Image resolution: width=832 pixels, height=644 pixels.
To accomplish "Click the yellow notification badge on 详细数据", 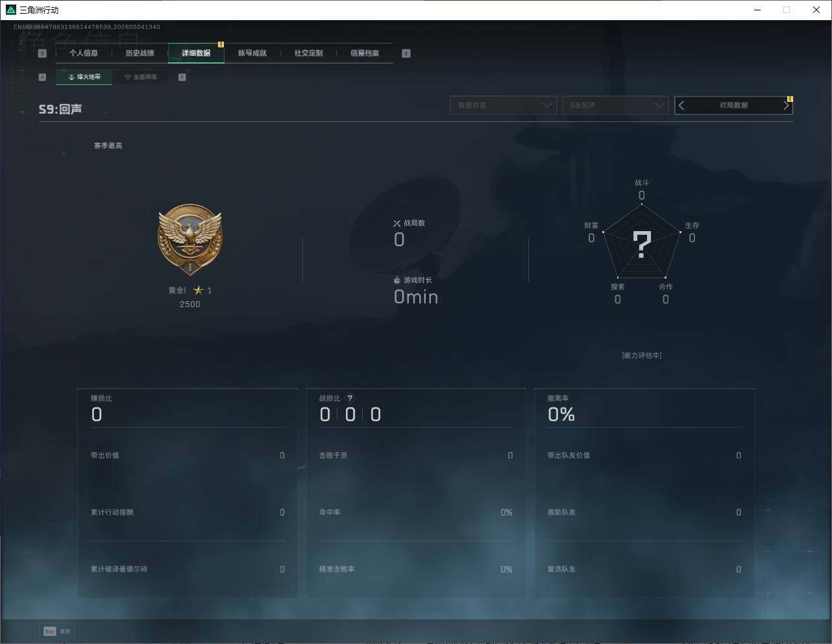I will click(x=221, y=45).
